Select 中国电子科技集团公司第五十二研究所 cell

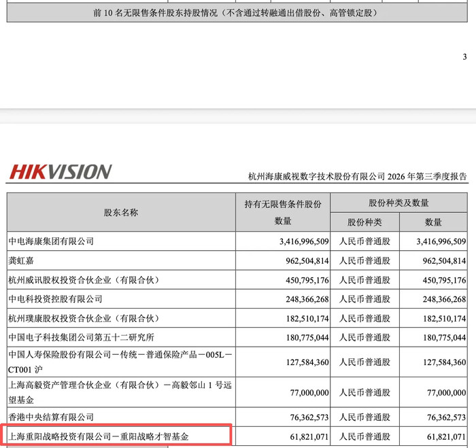pos(121,337)
